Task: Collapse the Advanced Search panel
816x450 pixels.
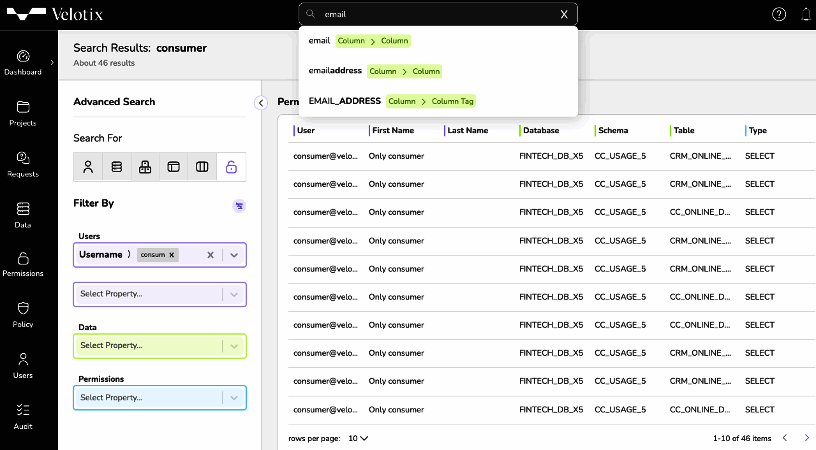Action: [x=260, y=102]
